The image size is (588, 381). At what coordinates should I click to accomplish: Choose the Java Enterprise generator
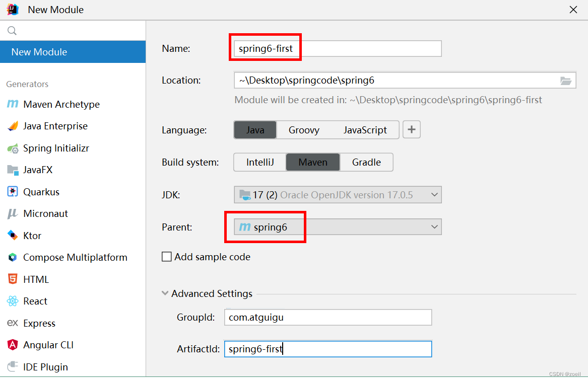pos(73,126)
